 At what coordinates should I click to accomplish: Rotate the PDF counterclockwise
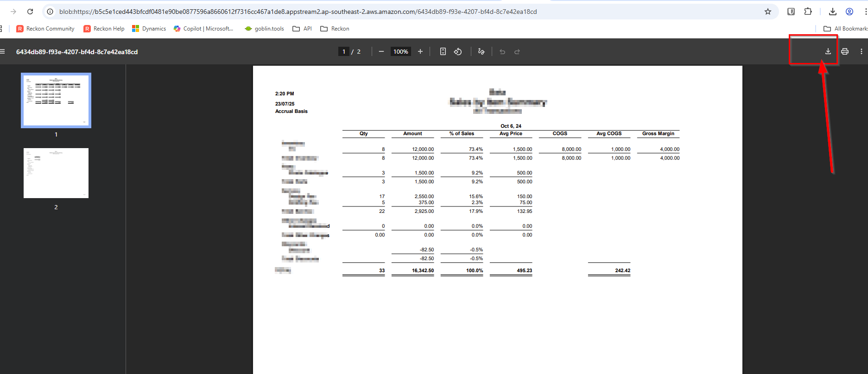pos(458,51)
